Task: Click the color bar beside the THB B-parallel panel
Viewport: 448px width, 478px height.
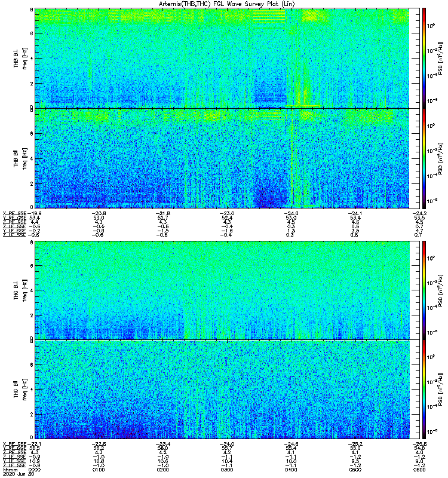Action: tap(424, 158)
